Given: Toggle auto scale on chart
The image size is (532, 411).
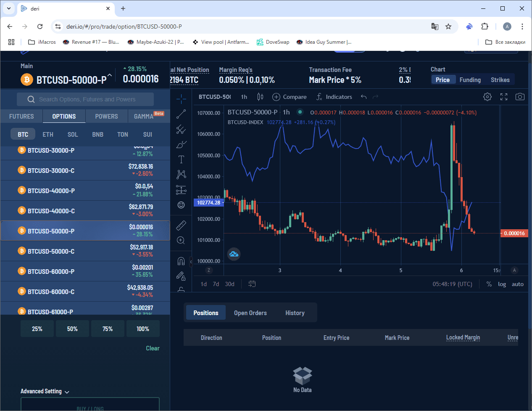Looking at the screenshot, I should (x=518, y=284).
